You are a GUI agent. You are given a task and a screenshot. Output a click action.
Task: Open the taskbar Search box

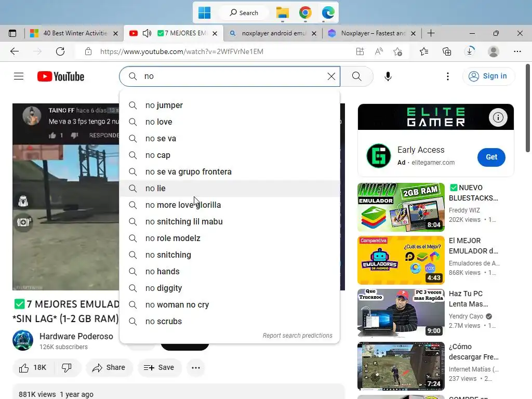point(244,13)
